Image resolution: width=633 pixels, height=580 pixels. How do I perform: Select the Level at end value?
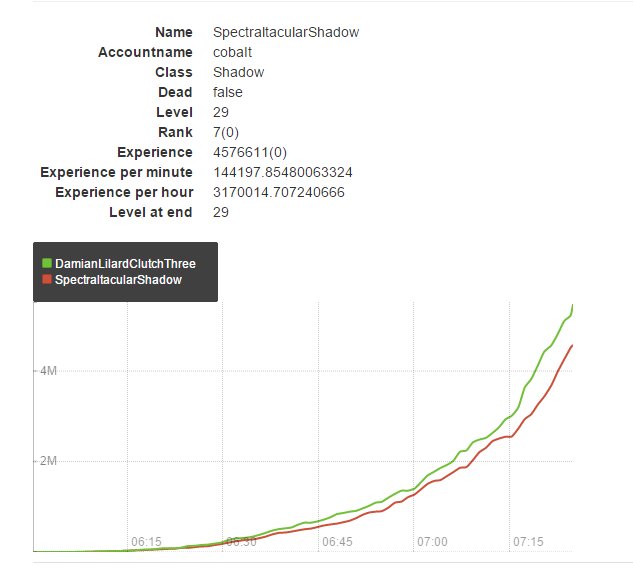221,212
